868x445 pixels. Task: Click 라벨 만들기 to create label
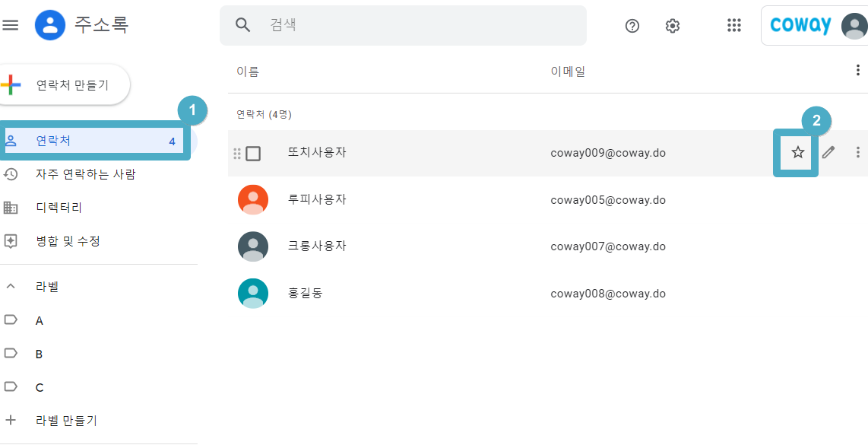coord(66,421)
